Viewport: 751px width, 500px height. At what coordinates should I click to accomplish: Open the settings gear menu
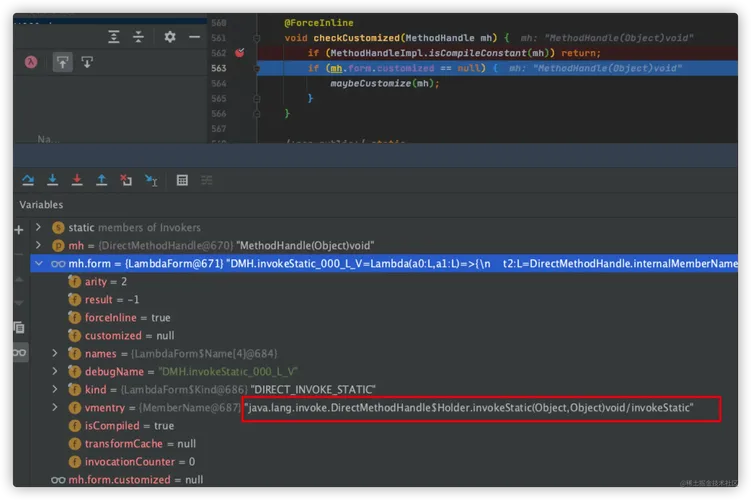point(170,37)
